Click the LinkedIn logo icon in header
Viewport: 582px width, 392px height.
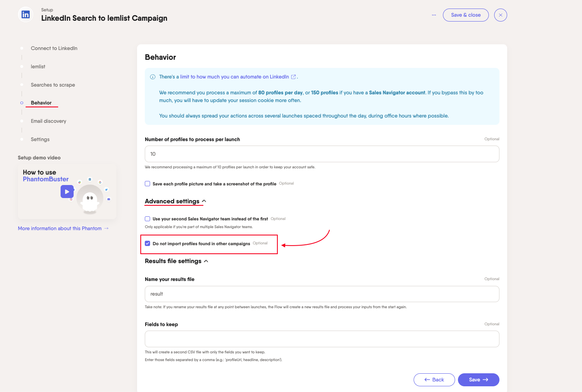click(25, 15)
